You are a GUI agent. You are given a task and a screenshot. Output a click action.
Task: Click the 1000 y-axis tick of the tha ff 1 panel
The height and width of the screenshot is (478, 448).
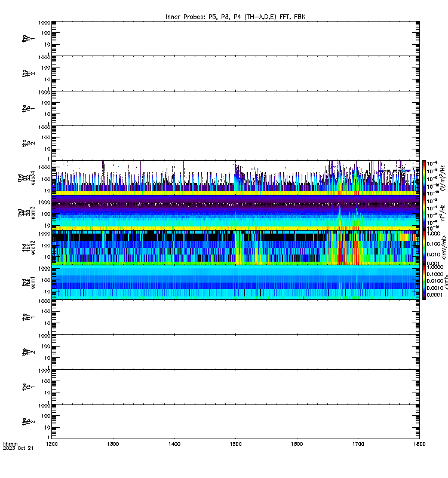point(44,23)
